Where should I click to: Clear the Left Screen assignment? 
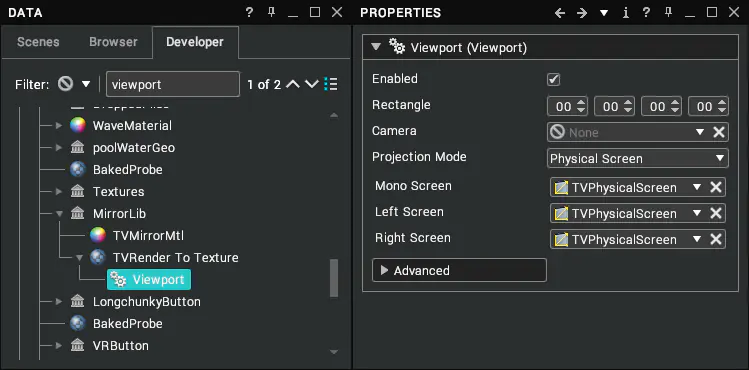pyautogui.click(x=716, y=213)
